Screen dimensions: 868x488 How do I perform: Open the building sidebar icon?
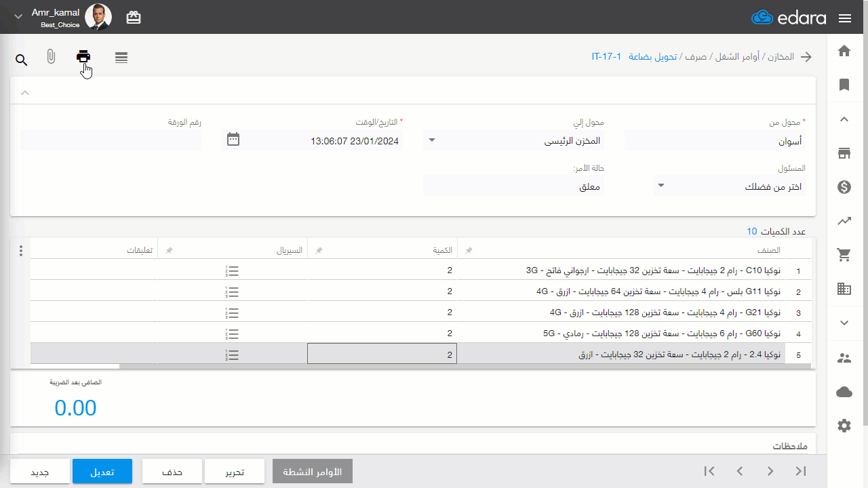(844, 289)
